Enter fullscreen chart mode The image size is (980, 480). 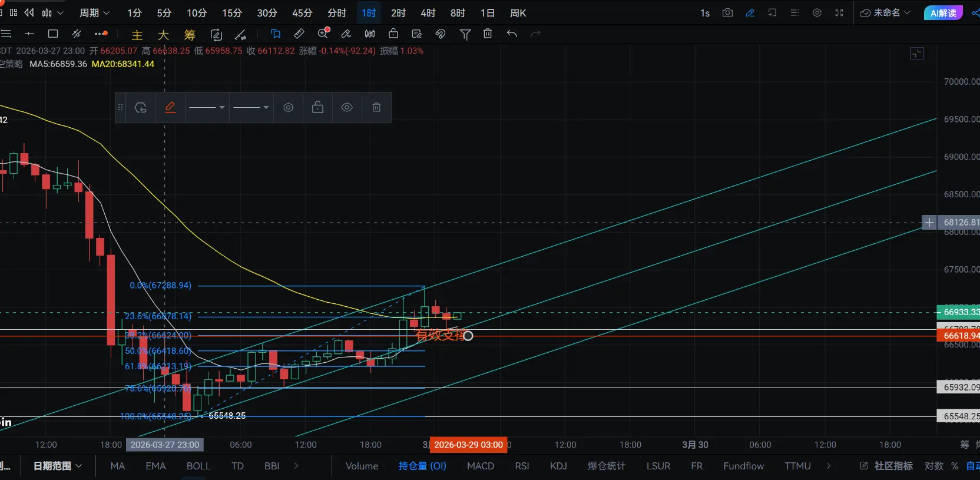pyautogui.click(x=839, y=12)
